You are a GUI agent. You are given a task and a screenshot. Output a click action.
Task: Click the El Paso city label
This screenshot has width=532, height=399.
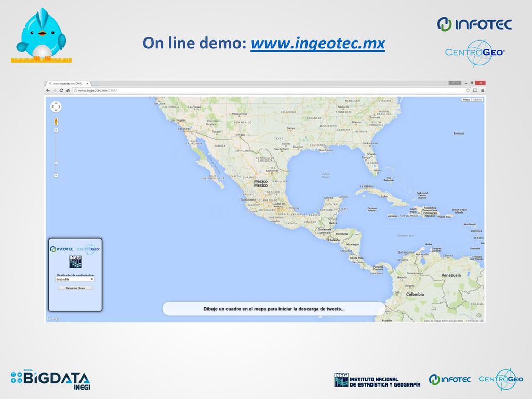coord(240,135)
